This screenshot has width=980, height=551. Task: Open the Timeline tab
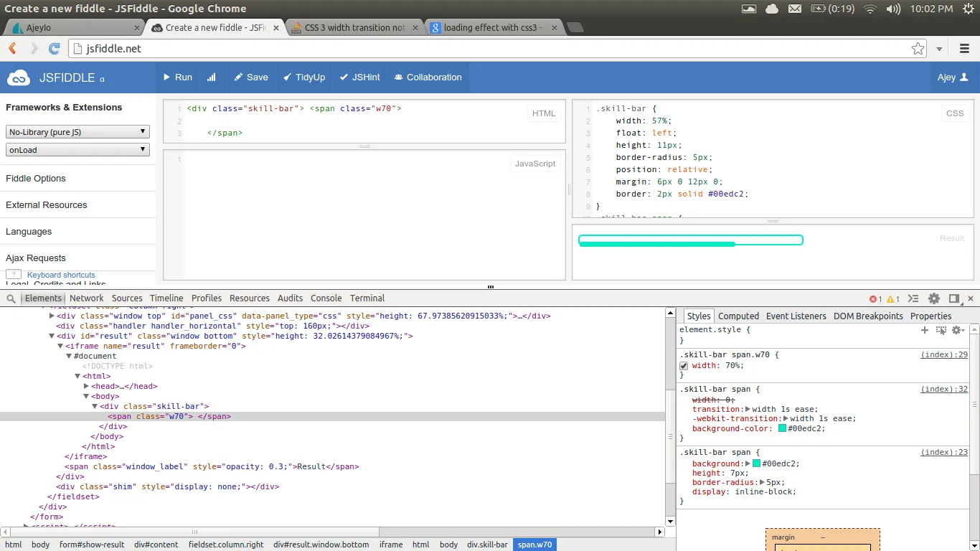click(x=166, y=298)
